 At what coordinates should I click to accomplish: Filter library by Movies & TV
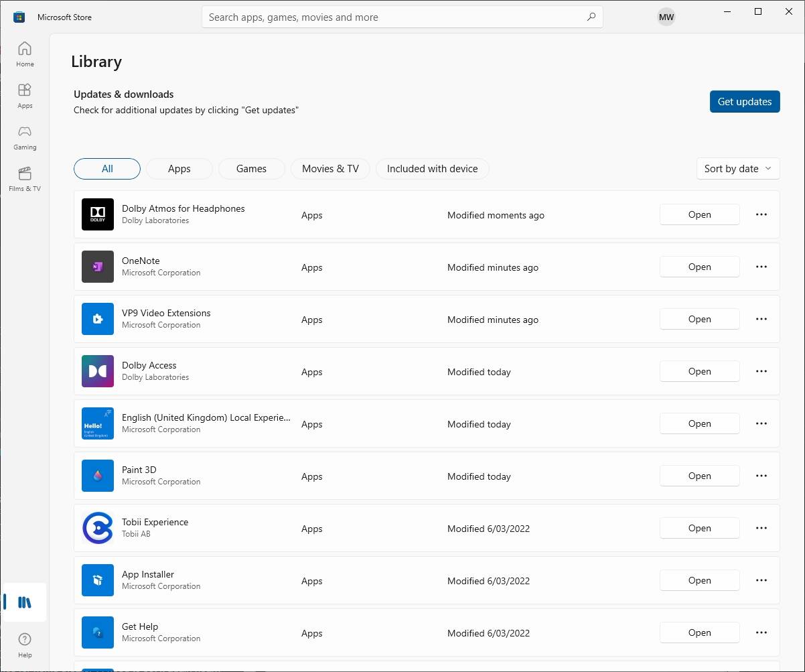[330, 169]
